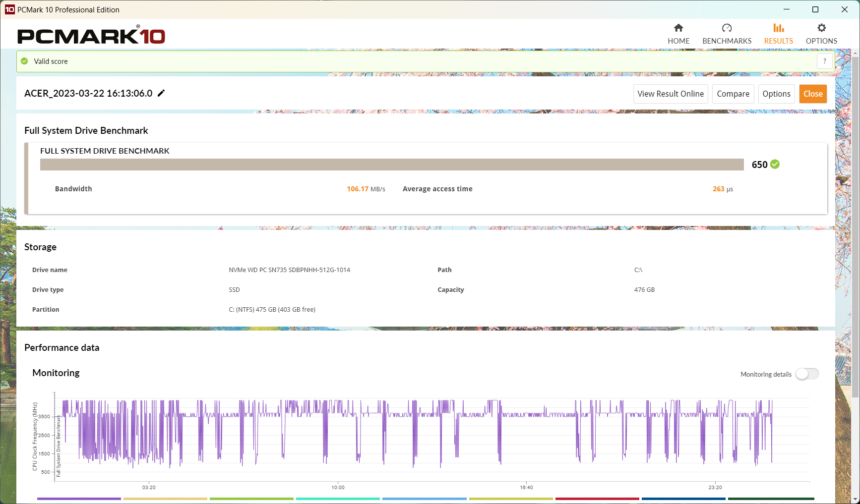Click the scrollbar down arrow
Screen dimensions: 860x504
tap(856, 499)
